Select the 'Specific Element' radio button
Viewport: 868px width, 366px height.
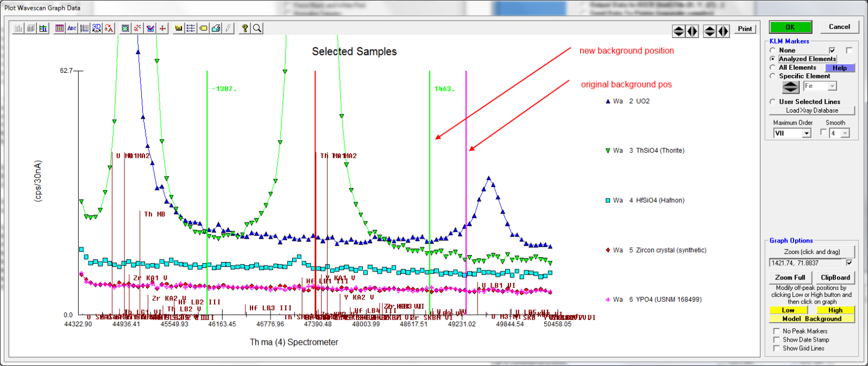(x=773, y=76)
